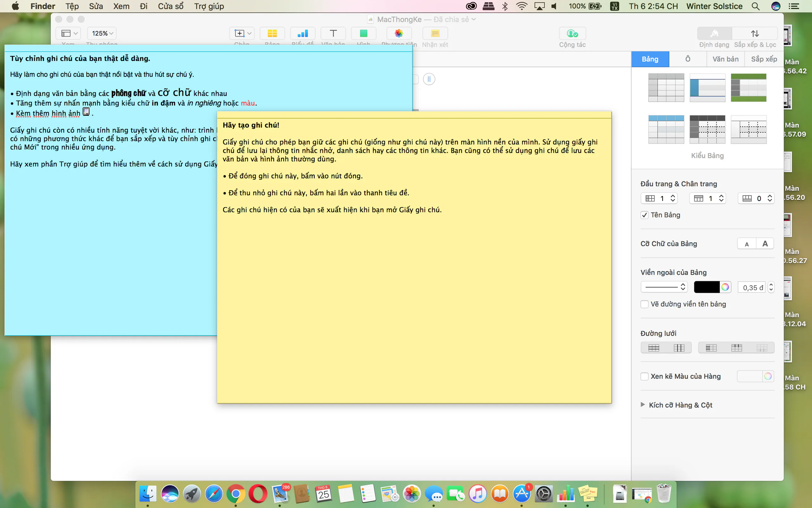Image resolution: width=812 pixels, height=508 pixels.
Task: Switch to the Sắp xếp inspector tab
Action: pos(764,59)
